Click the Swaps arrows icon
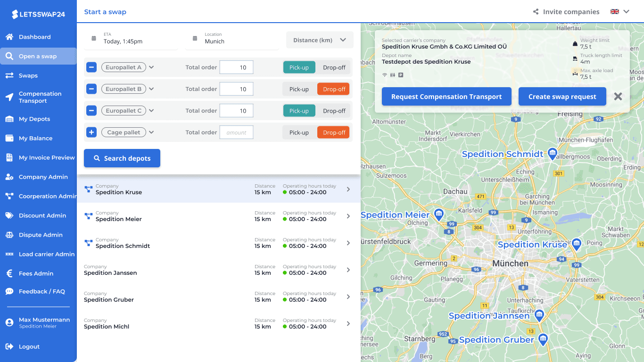 (x=9, y=75)
